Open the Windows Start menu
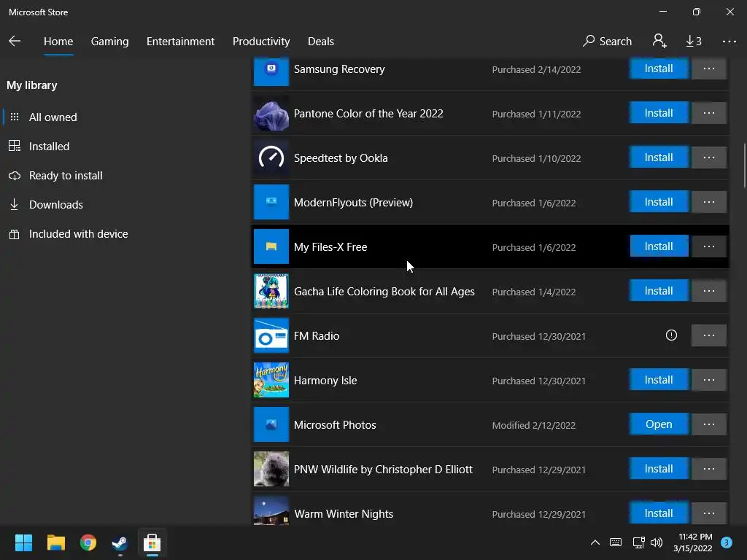This screenshot has width=747, height=560. pos(23,542)
